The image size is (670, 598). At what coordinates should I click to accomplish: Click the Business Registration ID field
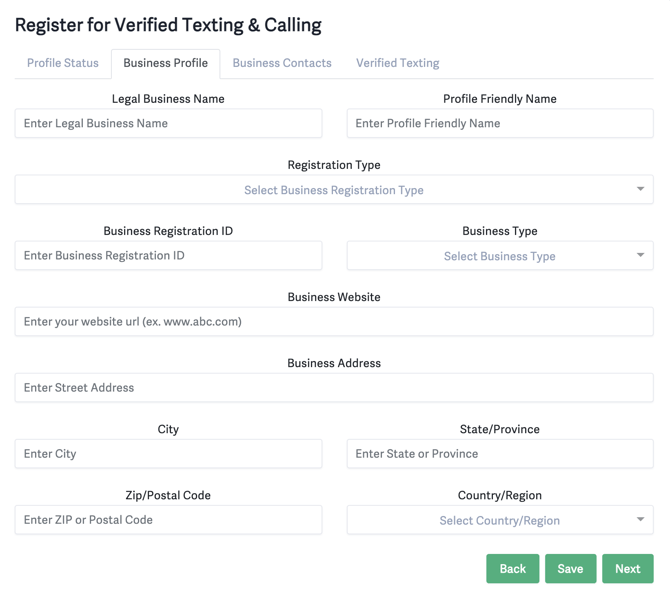pyautogui.click(x=168, y=256)
